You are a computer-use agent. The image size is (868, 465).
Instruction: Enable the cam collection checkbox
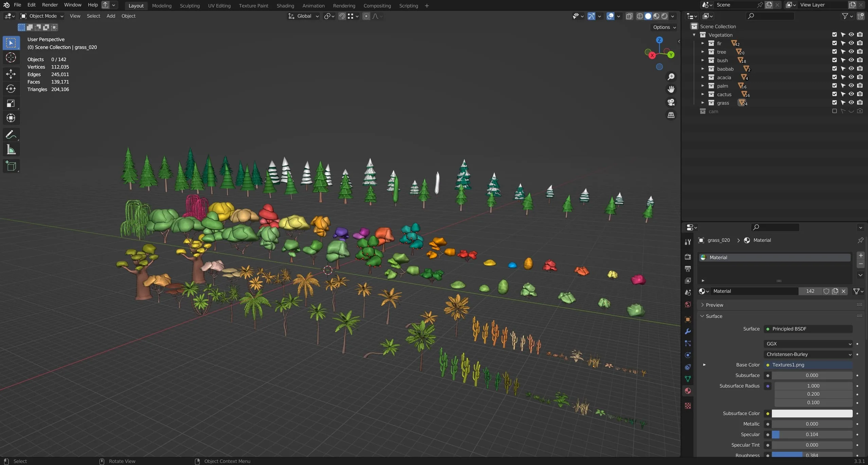834,111
